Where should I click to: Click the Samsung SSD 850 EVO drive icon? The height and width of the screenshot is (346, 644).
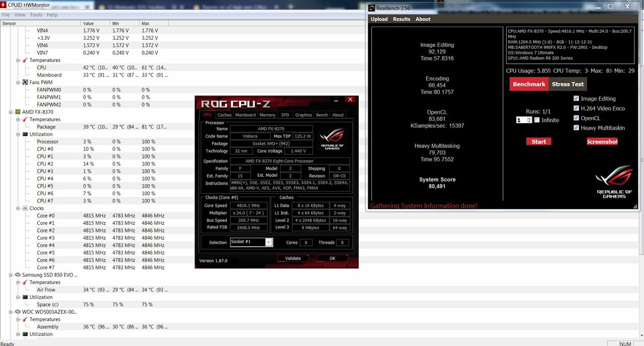18,275
